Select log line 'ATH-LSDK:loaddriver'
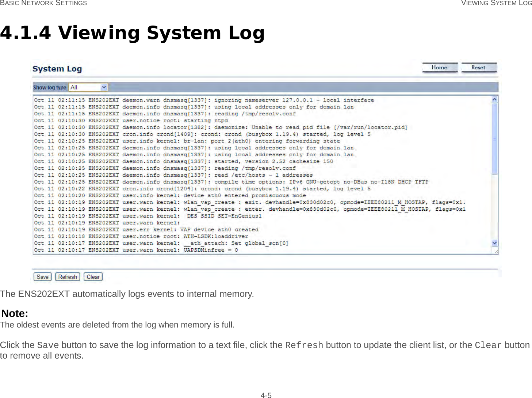 pyautogui.click(x=141, y=236)
